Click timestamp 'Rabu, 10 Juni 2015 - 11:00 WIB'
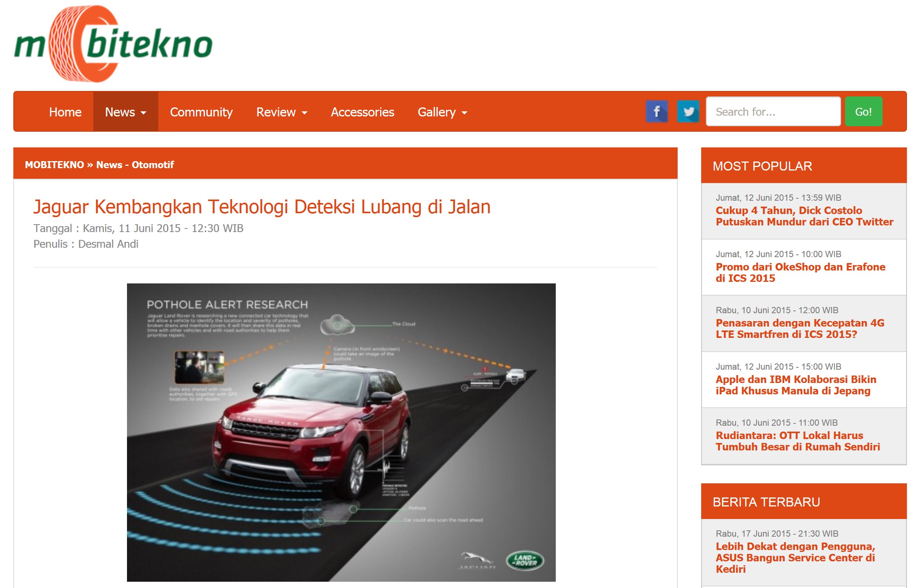The image size is (914, 588). [x=776, y=423]
